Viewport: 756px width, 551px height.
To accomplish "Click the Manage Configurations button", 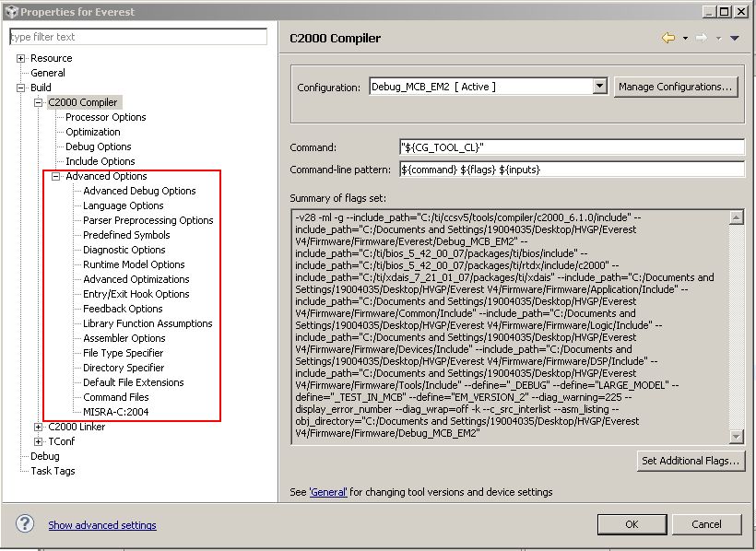I will (677, 86).
